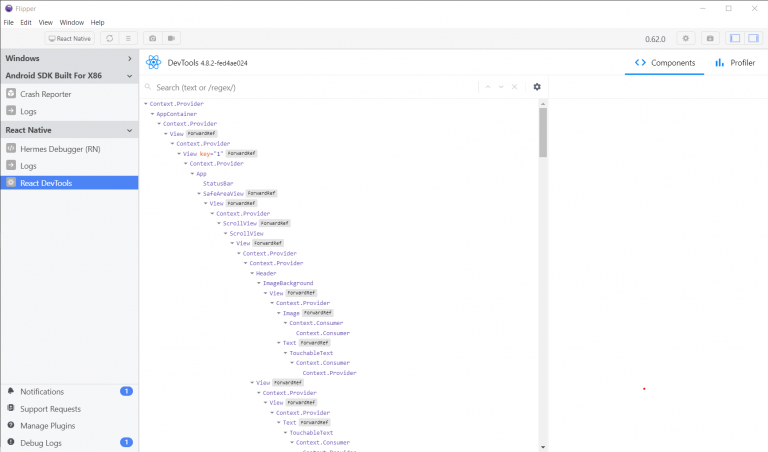Click the React logo in DevTools header
The width and height of the screenshot is (768, 452).
pyautogui.click(x=153, y=62)
